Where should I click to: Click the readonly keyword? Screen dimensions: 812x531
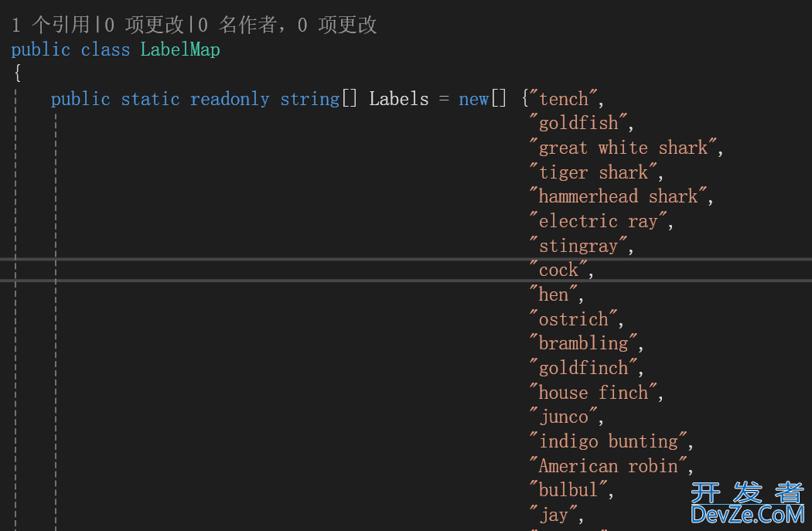(230, 99)
